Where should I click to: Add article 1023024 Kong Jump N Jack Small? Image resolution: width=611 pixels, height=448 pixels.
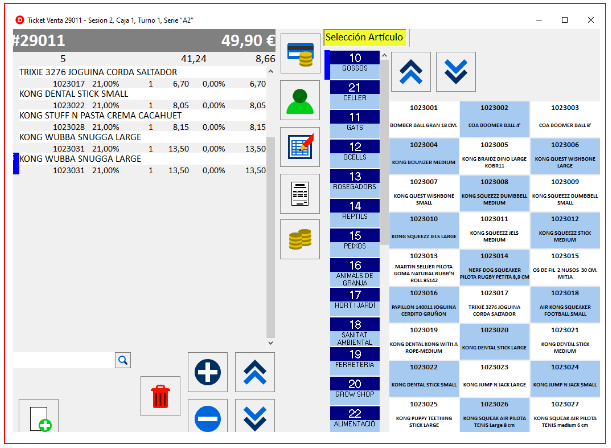pos(565,378)
